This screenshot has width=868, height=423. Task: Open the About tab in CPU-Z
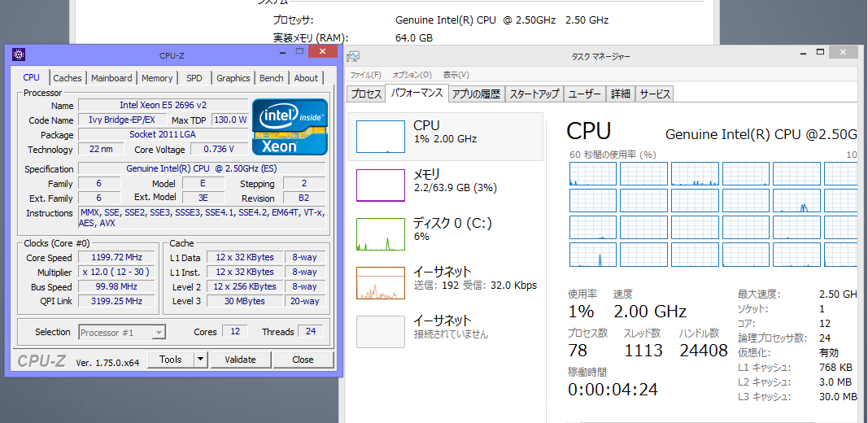[x=306, y=78]
